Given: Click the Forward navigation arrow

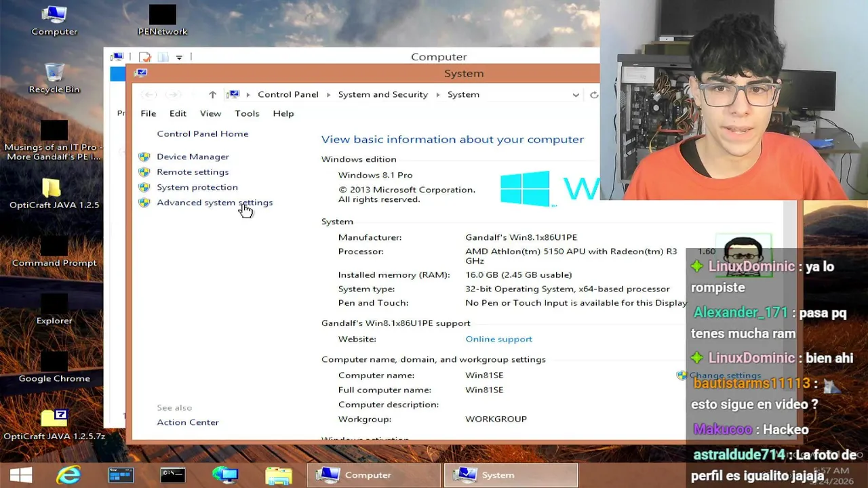Looking at the screenshot, I should [x=174, y=95].
